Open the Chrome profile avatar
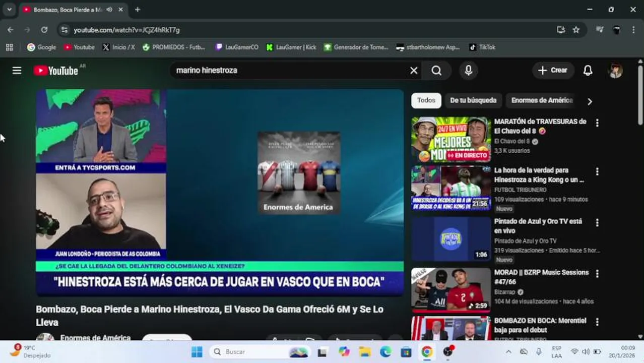Image resolution: width=644 pixels, height=363 pixels. pyautogui.click(x=616, y=30)
